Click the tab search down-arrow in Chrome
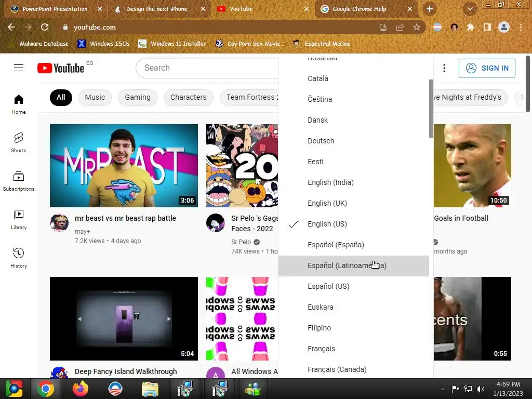This screenshot has height=399, width=532. coord(470,9)
